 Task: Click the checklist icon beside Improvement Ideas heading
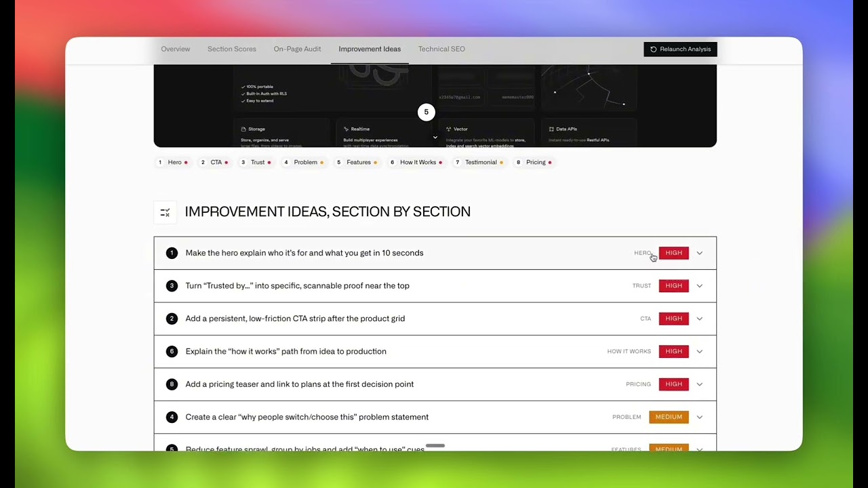[x=165, y=212]
